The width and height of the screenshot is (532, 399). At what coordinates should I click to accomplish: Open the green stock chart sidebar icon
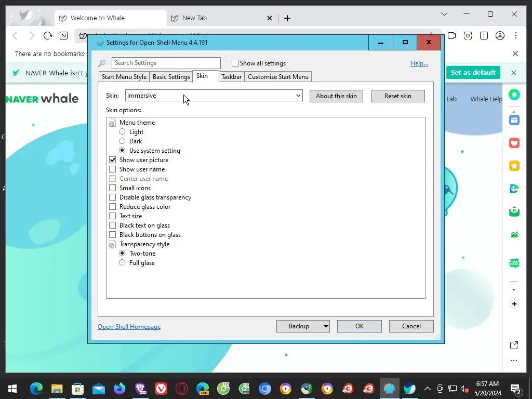[514, 234]
